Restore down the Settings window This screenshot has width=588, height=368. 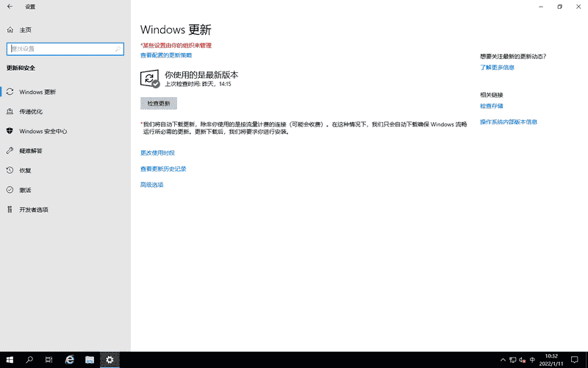pos(559,7)
